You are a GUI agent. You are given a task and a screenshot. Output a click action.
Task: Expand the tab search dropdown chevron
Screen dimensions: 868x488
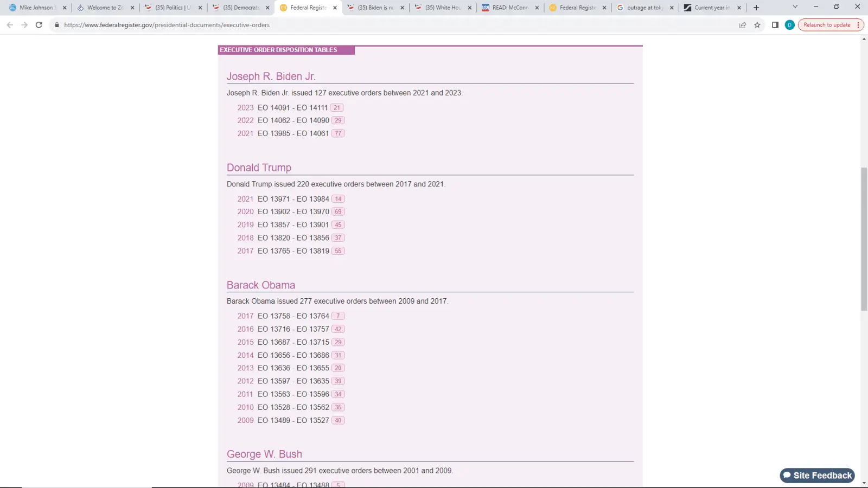coord(795,7)
